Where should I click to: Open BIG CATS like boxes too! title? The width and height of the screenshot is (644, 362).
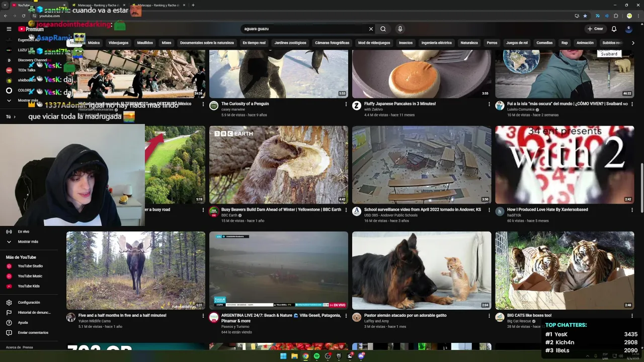(x=529, y=315)
